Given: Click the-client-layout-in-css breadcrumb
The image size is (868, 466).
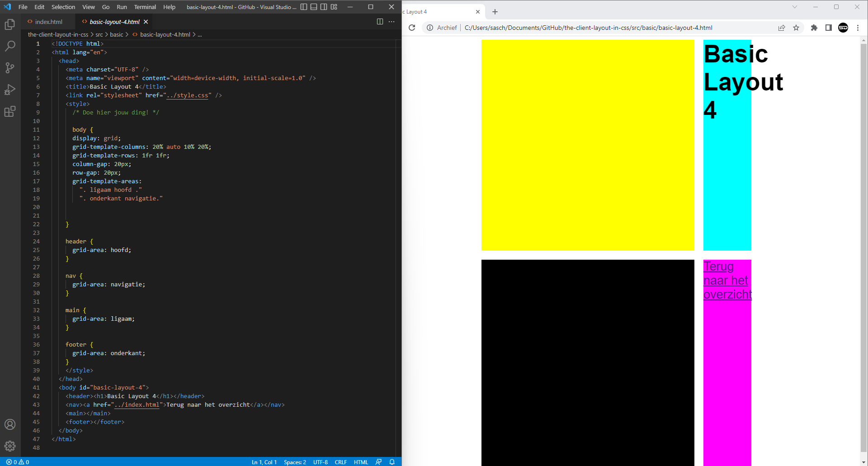Looking at the screenshot, I should tap(58, 34).
